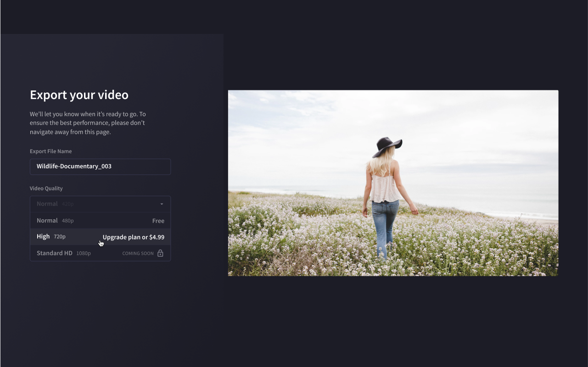
Task: Click the video preview thumbnail
Action: click(x=393, y=183)
